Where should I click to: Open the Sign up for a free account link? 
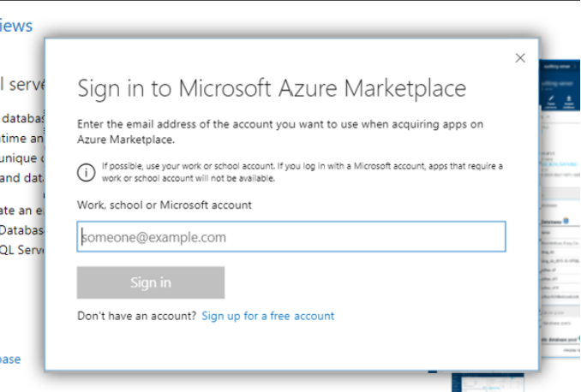(268, 316)
